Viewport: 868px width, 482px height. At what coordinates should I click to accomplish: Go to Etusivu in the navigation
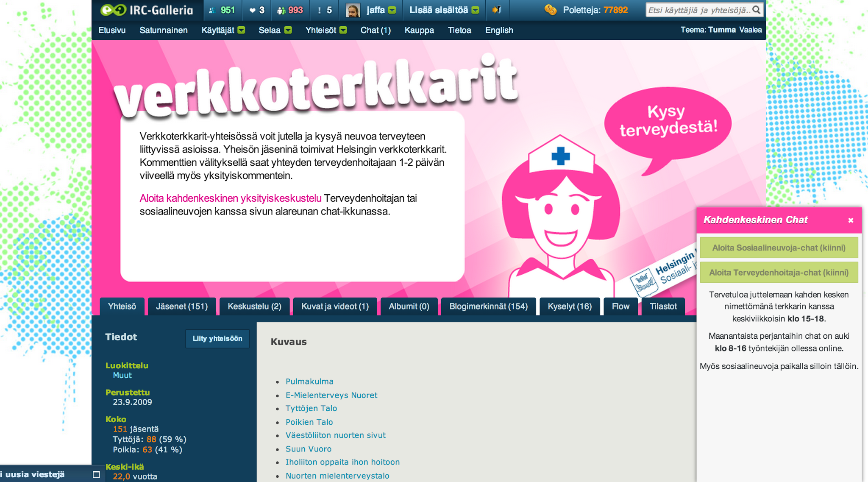(112, 30)
